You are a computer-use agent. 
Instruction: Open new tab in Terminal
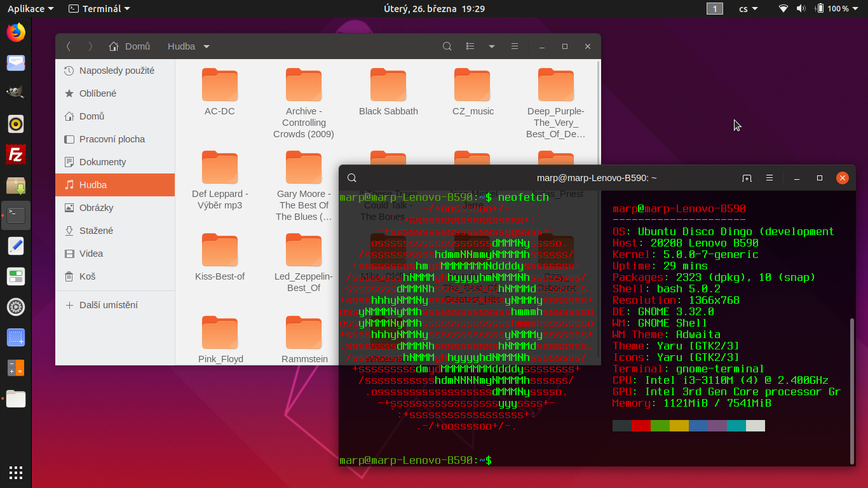(747, 178)
